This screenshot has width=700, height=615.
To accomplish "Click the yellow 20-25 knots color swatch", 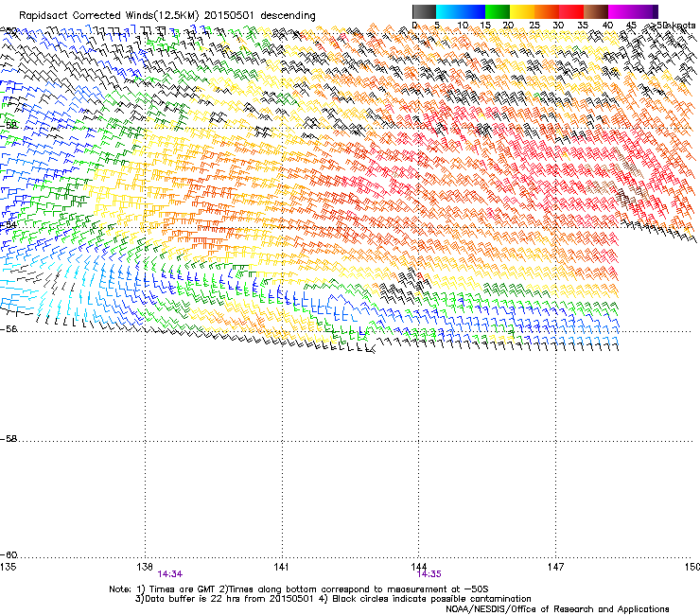I will point(522,11).
